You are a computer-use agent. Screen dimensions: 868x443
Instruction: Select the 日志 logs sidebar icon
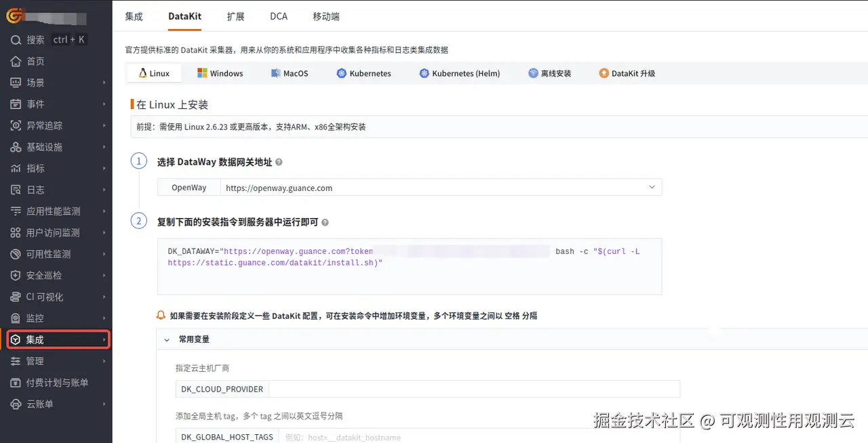pos(16,190)
